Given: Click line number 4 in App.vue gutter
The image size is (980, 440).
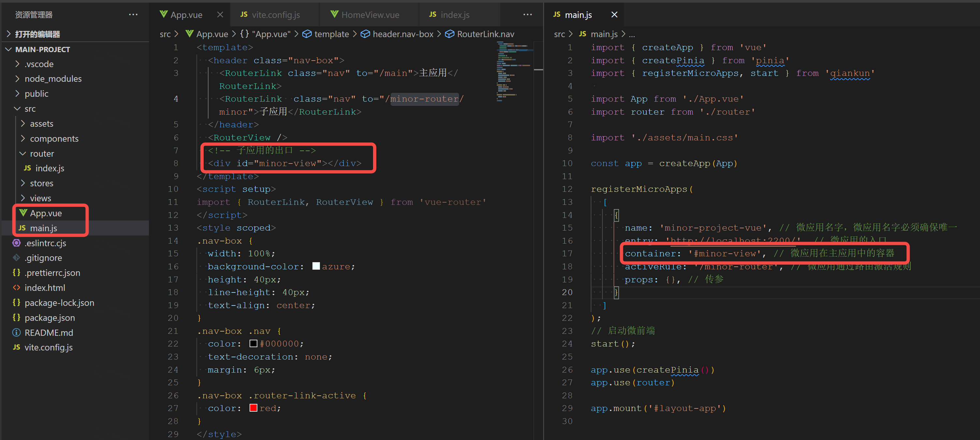Looking at the screenshot, I should (176, 99).
